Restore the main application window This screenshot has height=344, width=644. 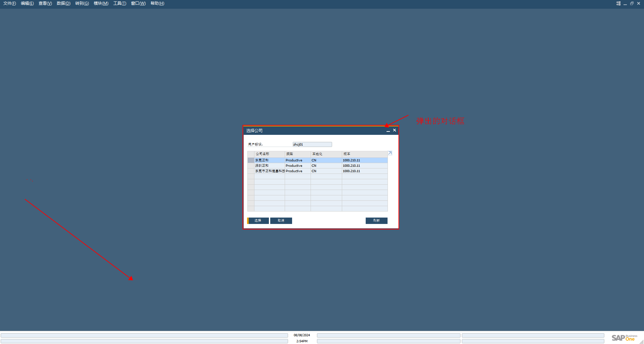(632, 3)
